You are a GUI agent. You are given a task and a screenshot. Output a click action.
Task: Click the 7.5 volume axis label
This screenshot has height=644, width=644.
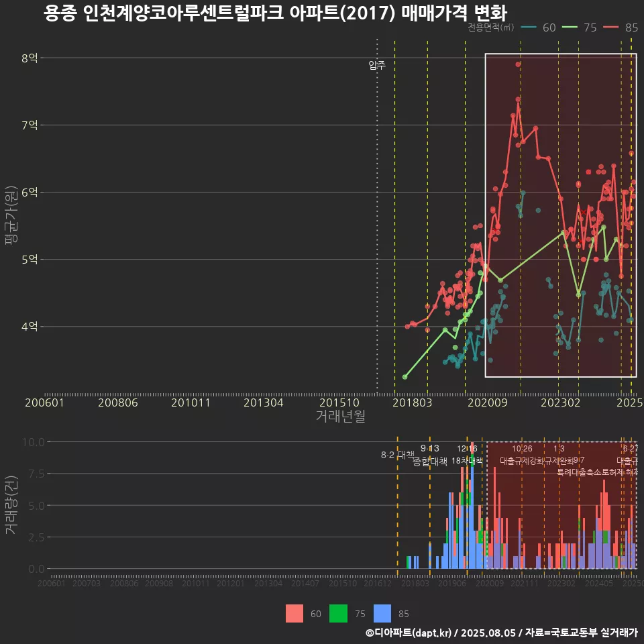pyautogui.click(x=36, y=474)
